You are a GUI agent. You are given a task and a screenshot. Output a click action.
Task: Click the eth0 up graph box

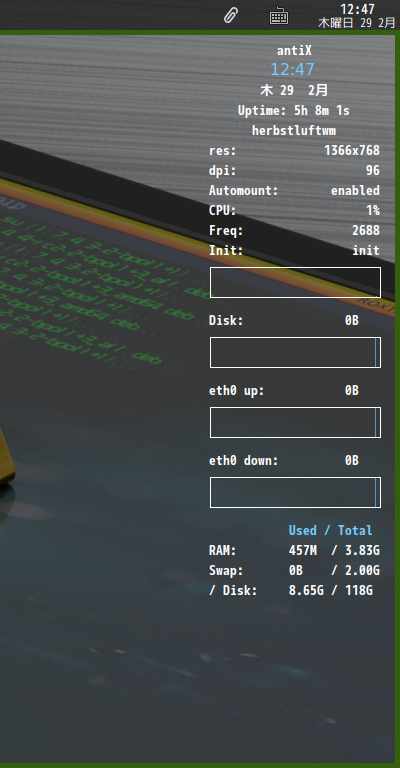coord(295,423)
